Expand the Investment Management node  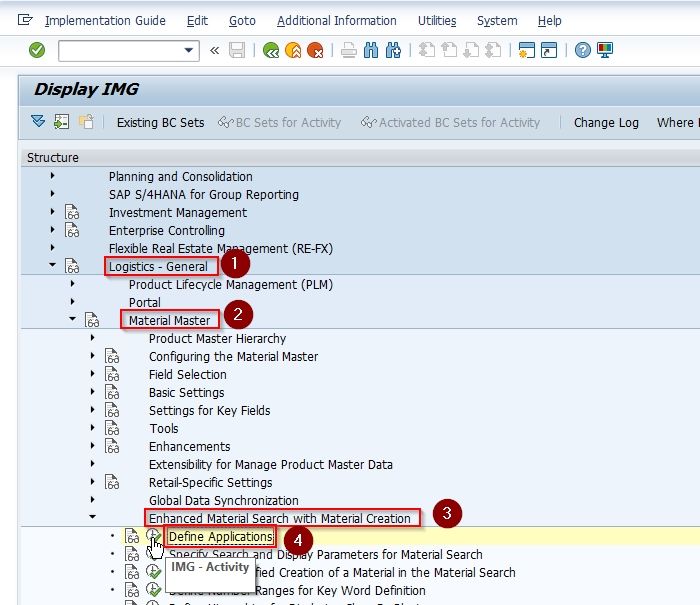[53, 212]
